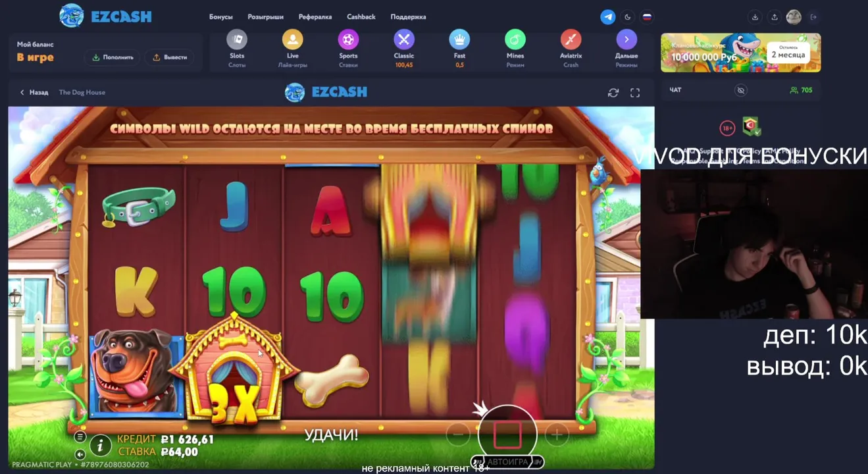The image size is (868, 474).
Task: Reload game with refresh icon
Action: (613, 93)
